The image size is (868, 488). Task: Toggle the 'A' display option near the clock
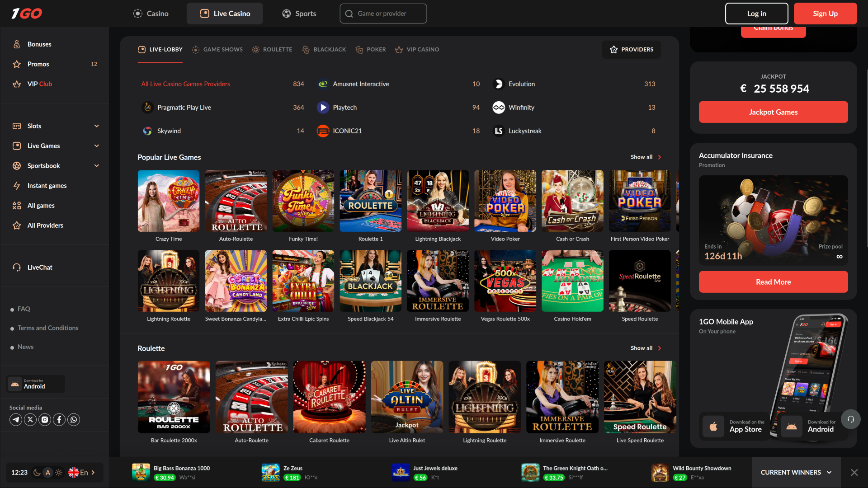48,472
